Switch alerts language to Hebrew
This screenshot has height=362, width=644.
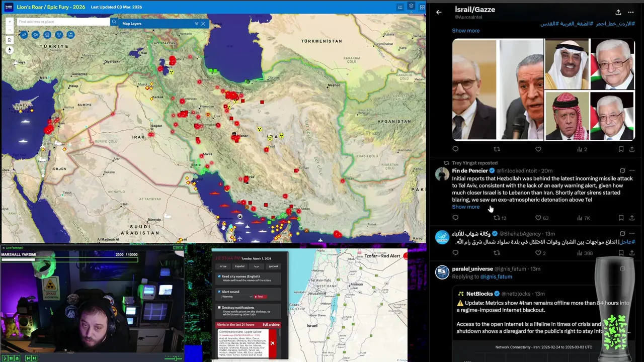pyautogui.click(x=223, y=266)
